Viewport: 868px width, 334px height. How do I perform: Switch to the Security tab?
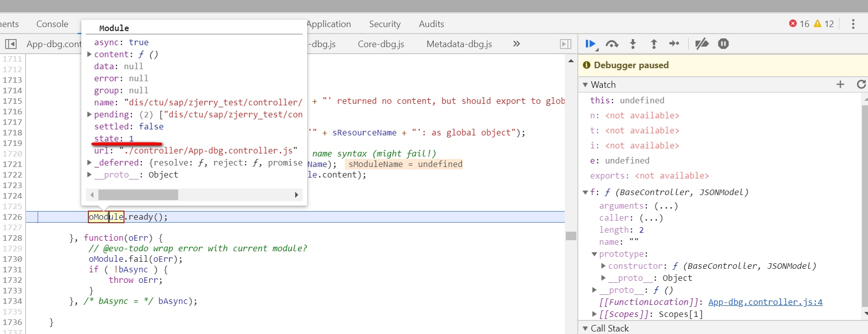coord(385,24)
